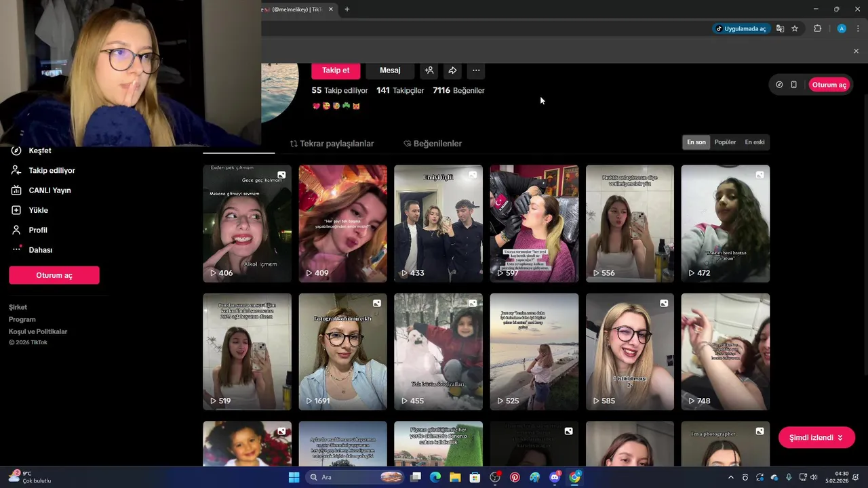Close the @melmelikey TikTok tab
This screenshot has height=488, width=868.
[331, 9]
